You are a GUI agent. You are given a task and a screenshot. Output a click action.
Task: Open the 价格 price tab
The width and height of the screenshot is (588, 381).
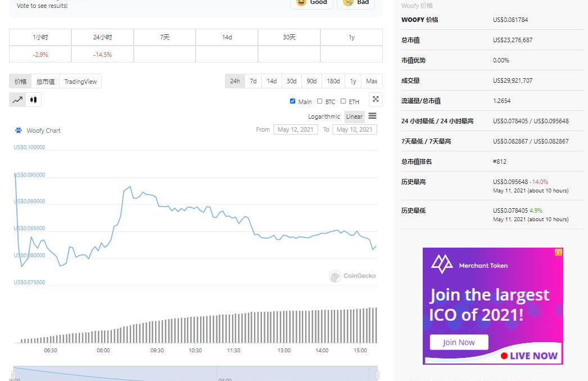20,82
